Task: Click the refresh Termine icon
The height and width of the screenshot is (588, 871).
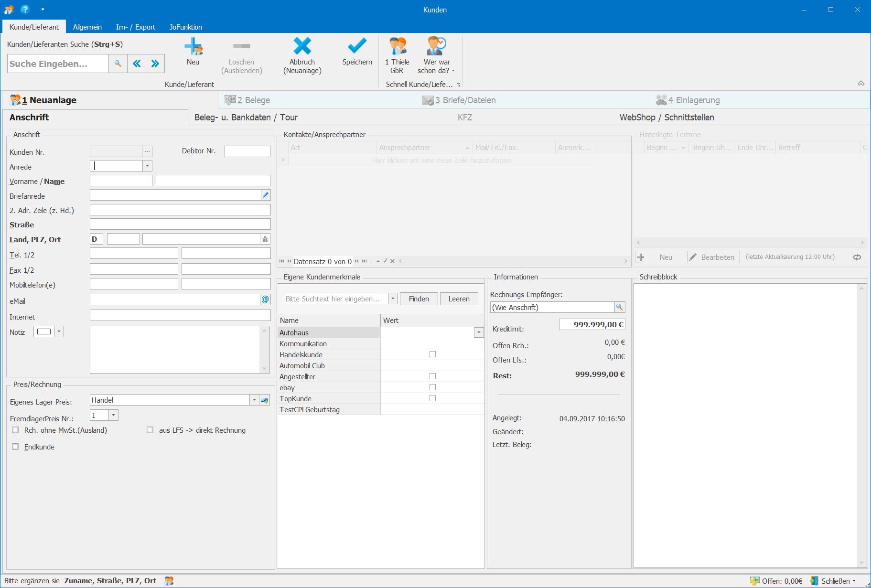Action: click(858, 257)
